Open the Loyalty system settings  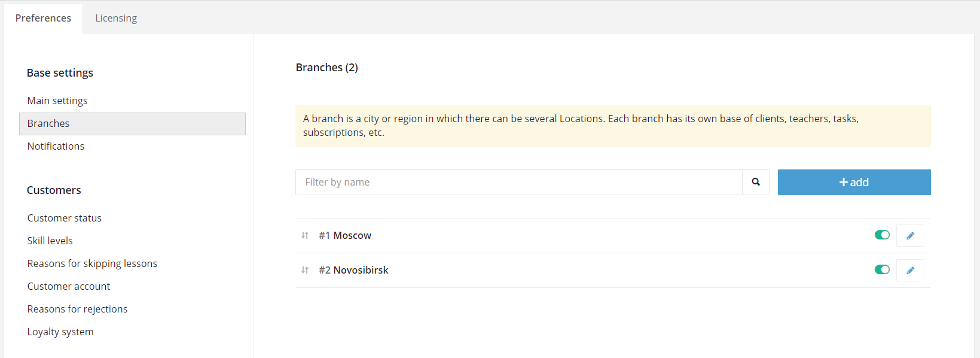[x=60, y=332]
